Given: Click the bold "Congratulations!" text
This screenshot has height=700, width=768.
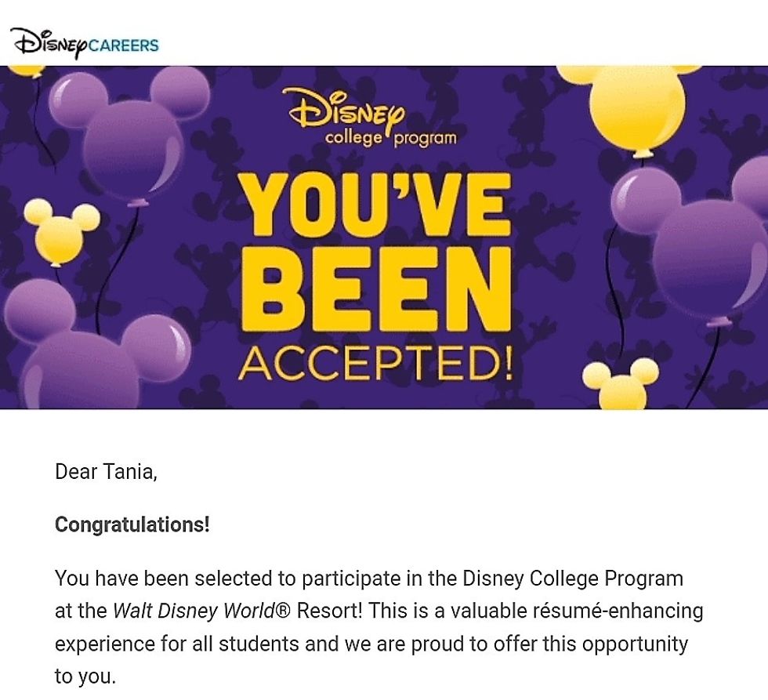Looking at the screenshot, I should tap(132, 524).
